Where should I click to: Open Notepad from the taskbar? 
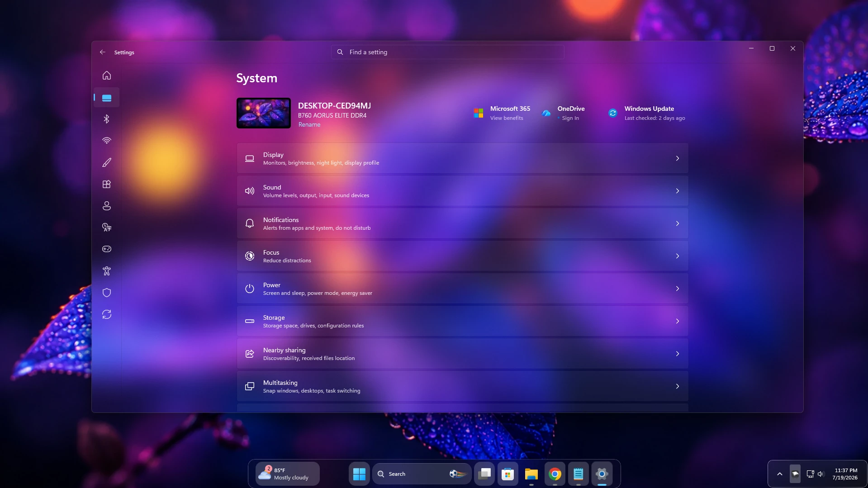[x=579, y=474]
